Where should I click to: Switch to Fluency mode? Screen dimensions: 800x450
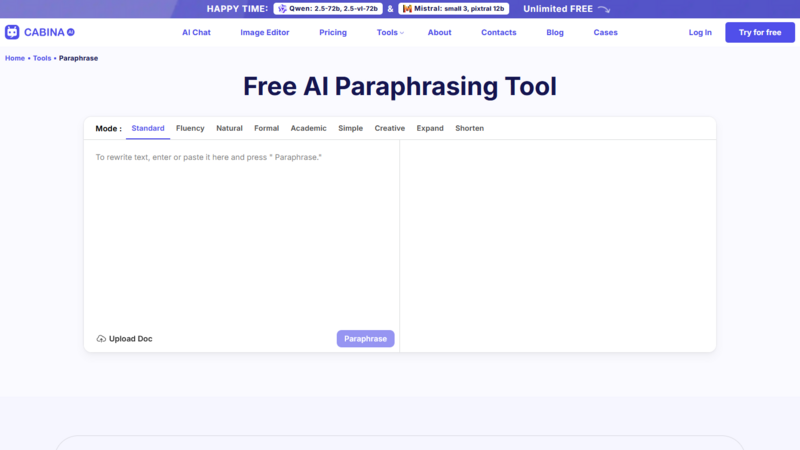click(x=190, y=128)
